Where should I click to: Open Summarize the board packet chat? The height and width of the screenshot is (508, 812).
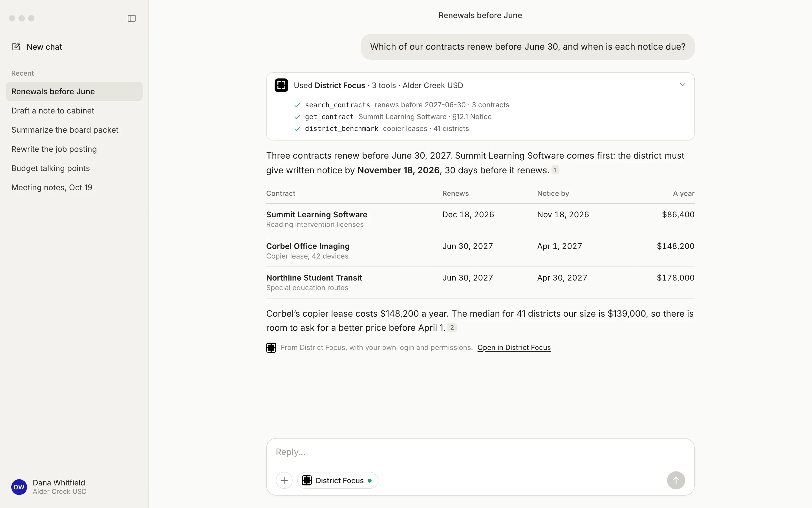click(74, 130)
